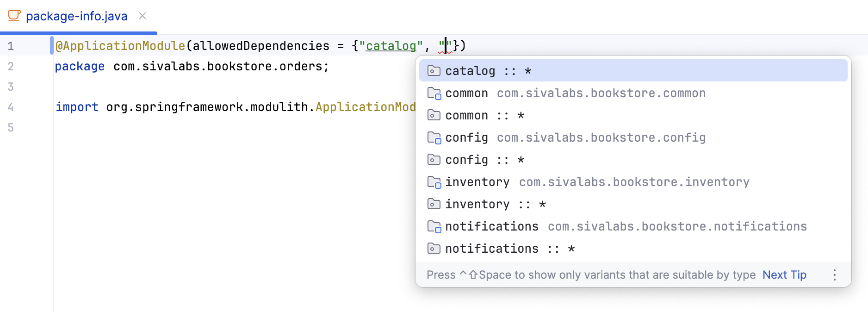The height and width of the screenshot is (312, 868).
Task: Click the package icon beside com.sivalabs.bookstore.notifications
Action: click(x=434, y=226)
